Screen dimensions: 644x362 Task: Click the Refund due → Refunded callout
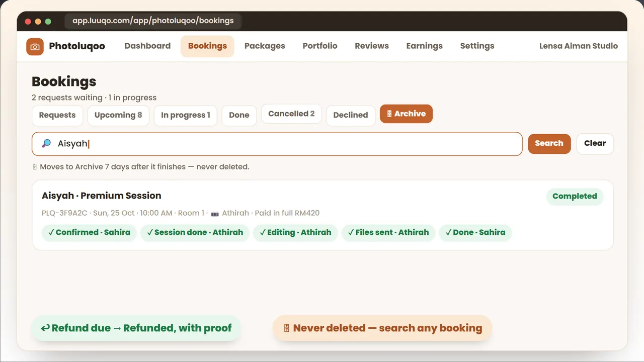click(136, 328)
